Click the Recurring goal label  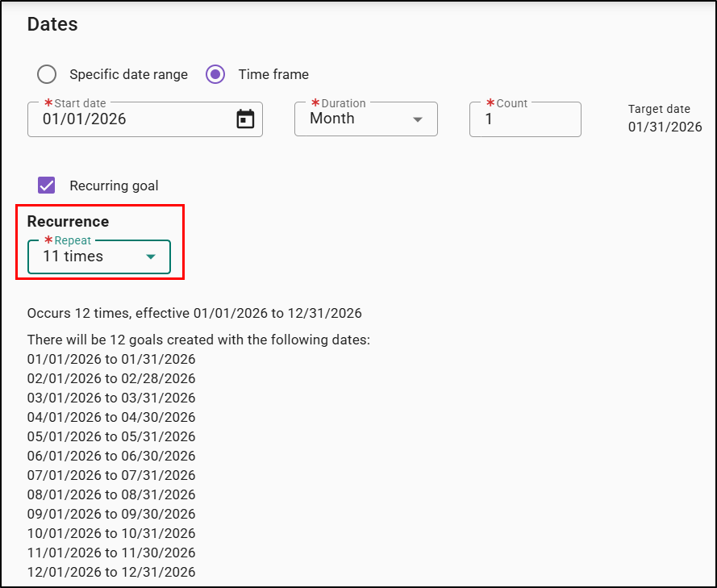point(114,186)
